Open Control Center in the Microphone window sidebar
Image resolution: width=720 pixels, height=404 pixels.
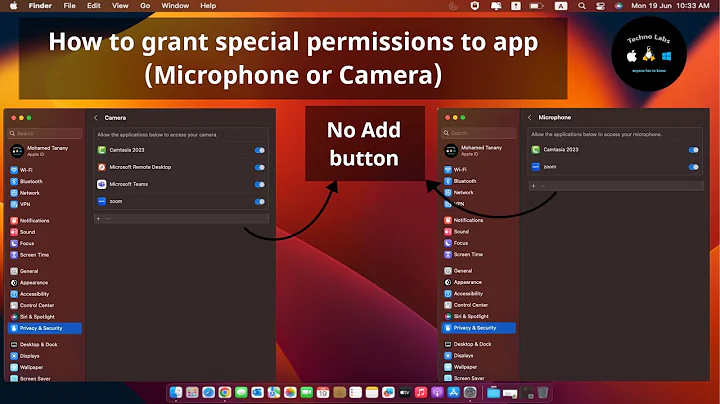466,305
